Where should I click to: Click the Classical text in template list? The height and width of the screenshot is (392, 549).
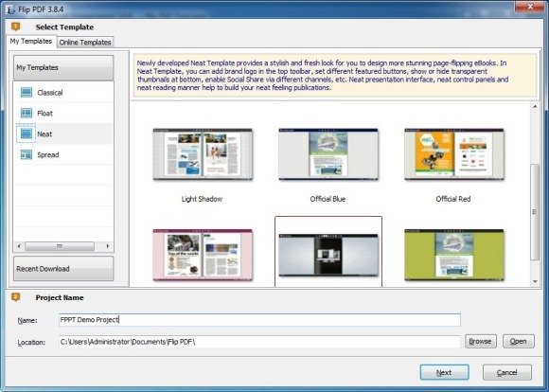(x=50, y=93)
